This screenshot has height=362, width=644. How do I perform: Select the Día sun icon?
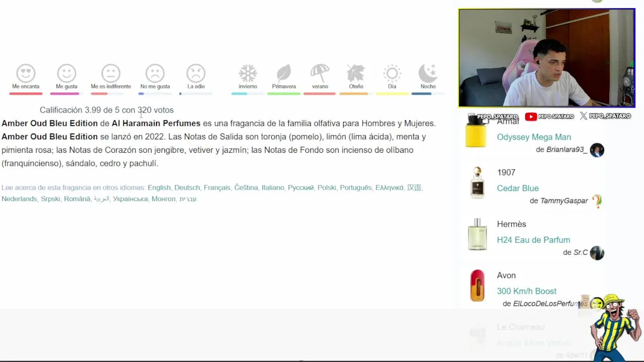392,73
